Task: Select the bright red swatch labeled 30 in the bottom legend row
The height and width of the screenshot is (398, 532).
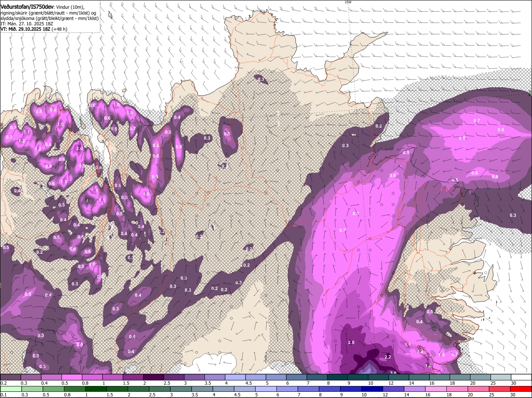Action: (521, 389)
